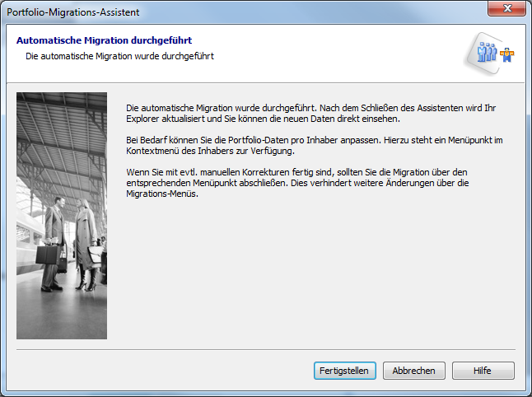Viewport: 532px width, 397px height.
Task: Click the separator line above the buttons
Action: tap(265, 350)
